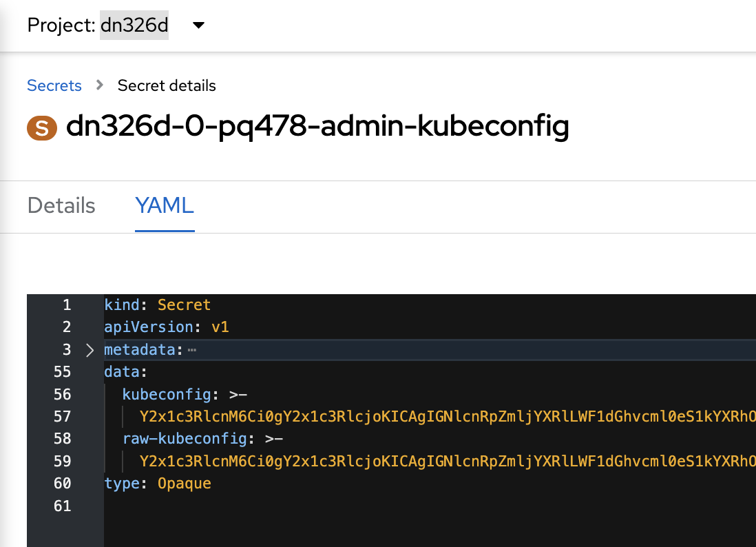
Task: Click the highlighted dn326d project name
Action: pos(134,25)
